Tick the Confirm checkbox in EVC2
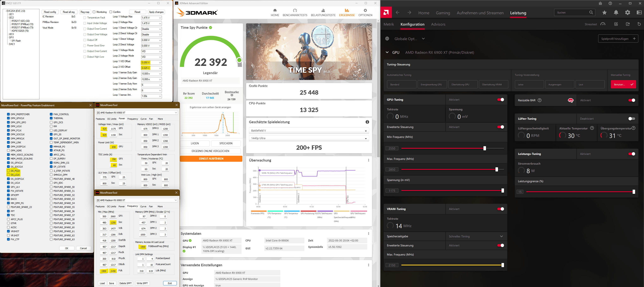Viewport: 644px width, 287px height. 111,12
